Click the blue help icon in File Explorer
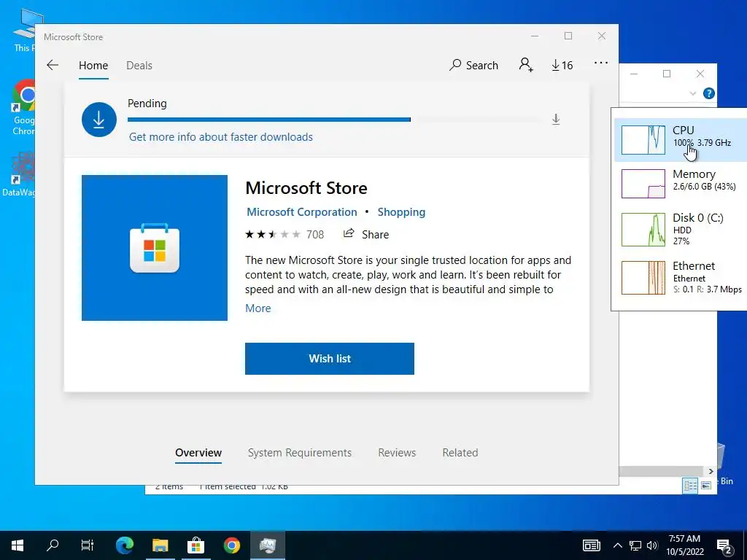Image resolution: width=747 pixels, height=560 pixels. [709, 93]
